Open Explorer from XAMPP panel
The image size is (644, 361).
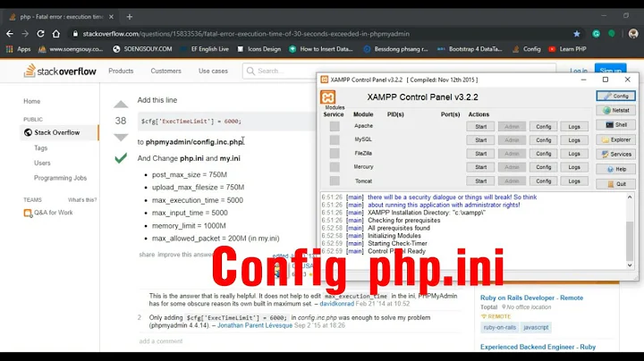(615, 139)
